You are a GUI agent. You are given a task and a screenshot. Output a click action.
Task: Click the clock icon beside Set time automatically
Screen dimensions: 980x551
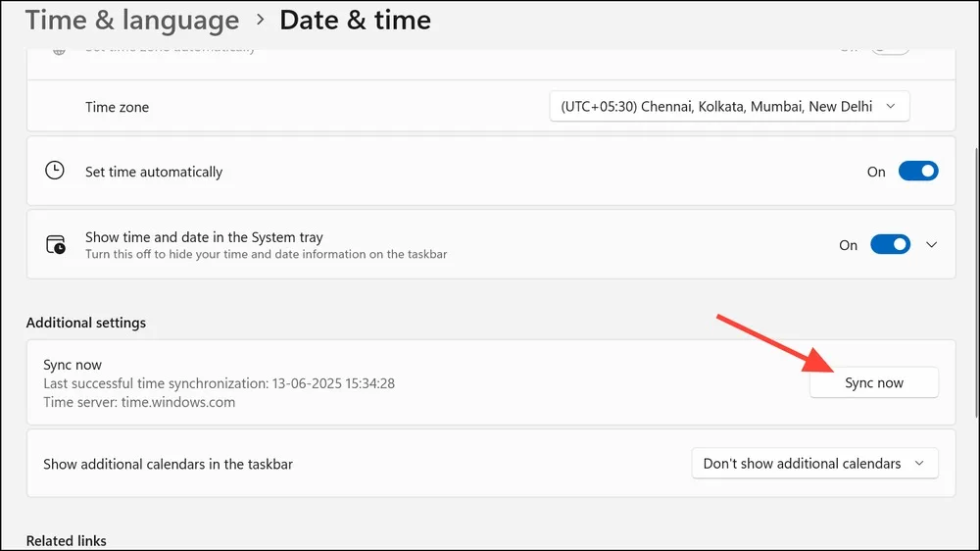coord(54,171)
